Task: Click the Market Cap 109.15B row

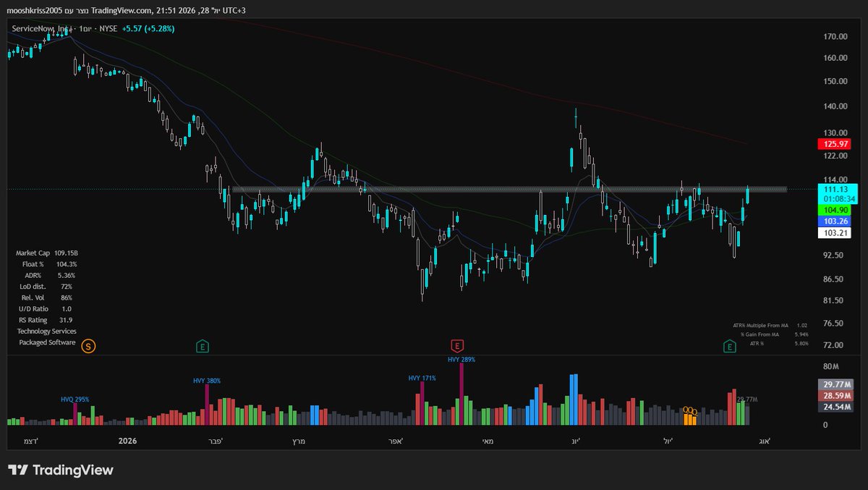Action: [46, 253]
